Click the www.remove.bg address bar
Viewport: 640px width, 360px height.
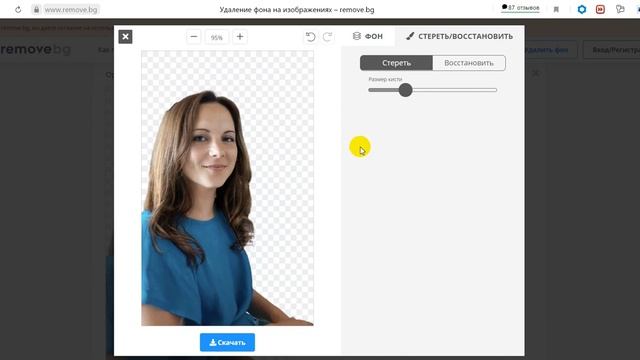(70, 9)
